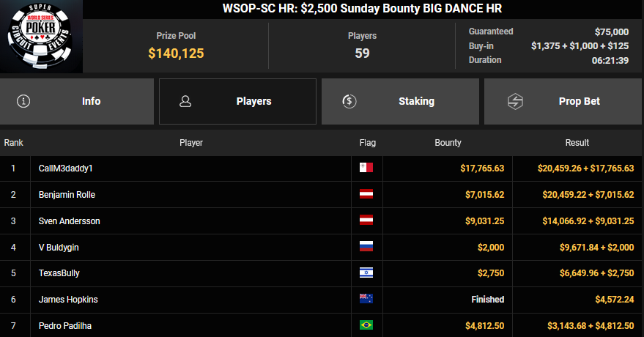Open player Benjamin Rolle's entry
Image resolution: width=644 pixels, height=337 pixels.
tap(67, 195)
